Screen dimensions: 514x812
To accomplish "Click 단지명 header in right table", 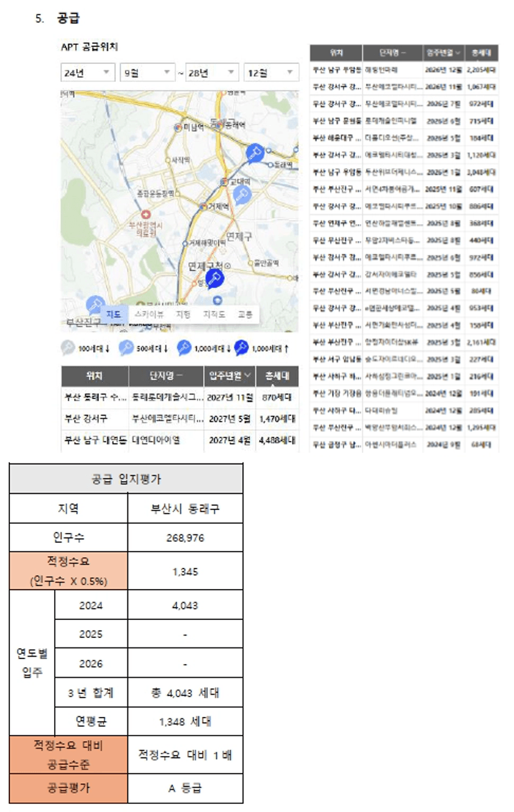I will tap(393, 53).
